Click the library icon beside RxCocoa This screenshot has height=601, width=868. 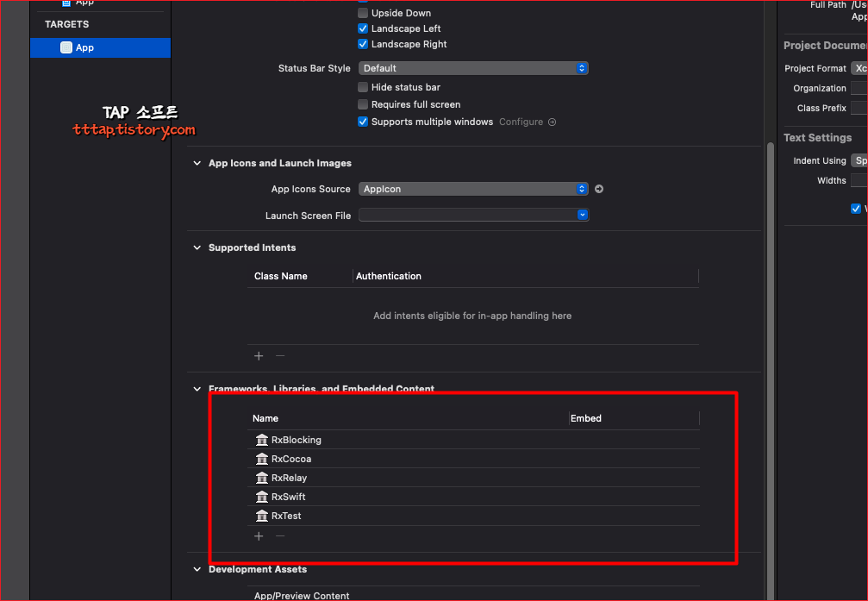[262, 459]
